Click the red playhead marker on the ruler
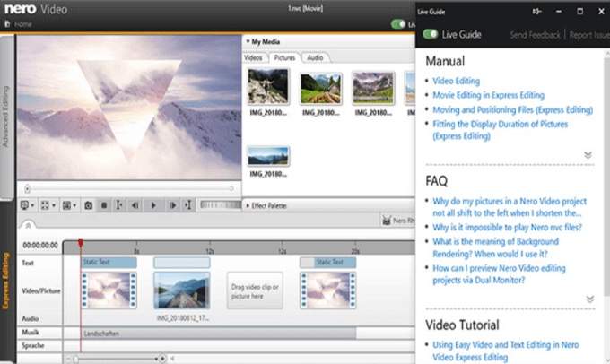The width and height of the screenshot is (610, 364). click(81, 244)
